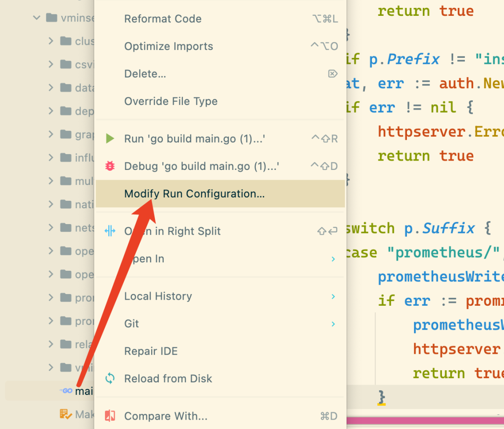Choose Optimize Imports

point(168,46)
